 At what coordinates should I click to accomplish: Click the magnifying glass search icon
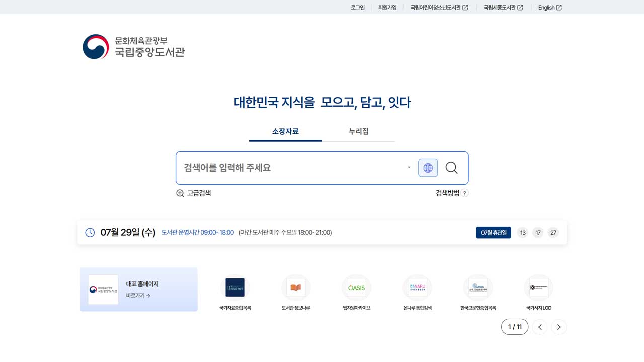coord(451,168)
